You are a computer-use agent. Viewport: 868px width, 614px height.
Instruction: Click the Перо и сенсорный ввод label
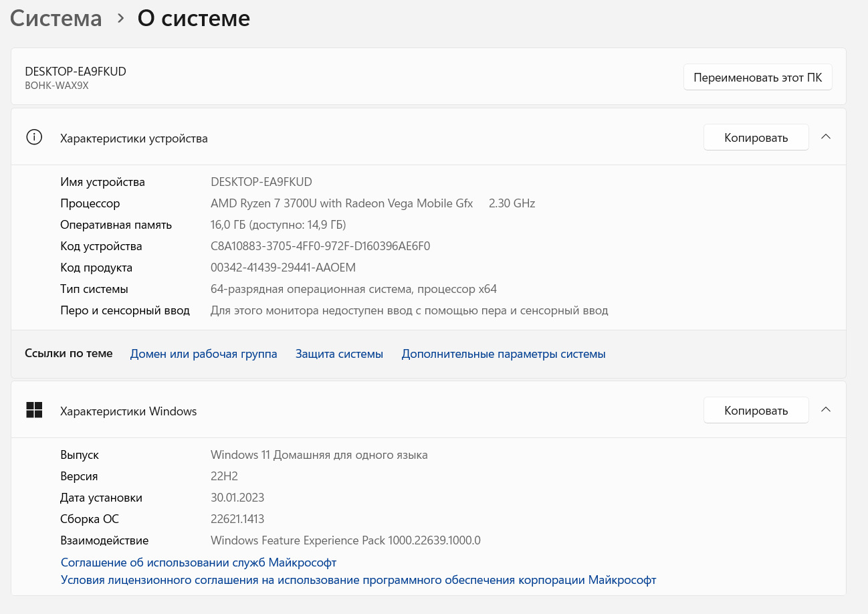point(125,310)
